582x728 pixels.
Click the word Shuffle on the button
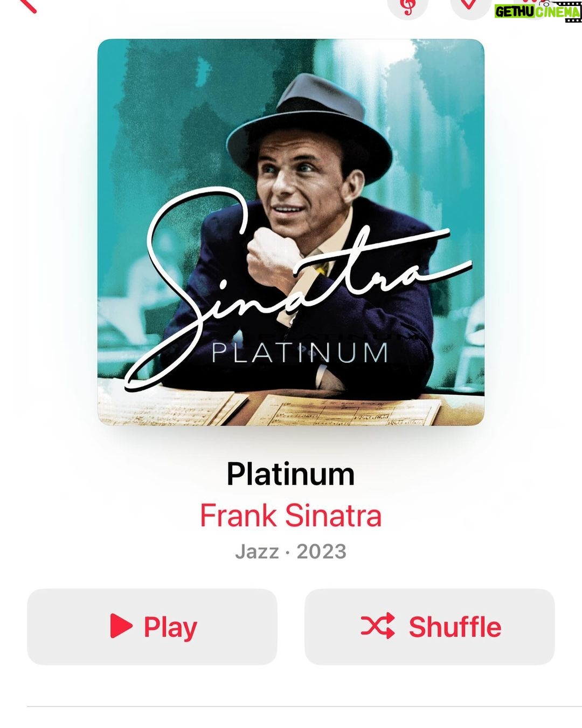pyautogui.click(x=455, y=626)
